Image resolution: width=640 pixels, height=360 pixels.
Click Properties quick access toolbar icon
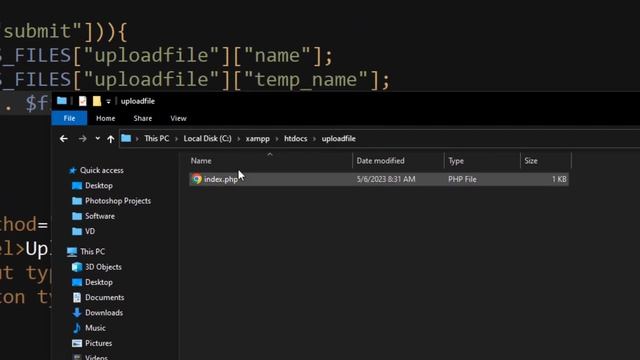(82, 101)
